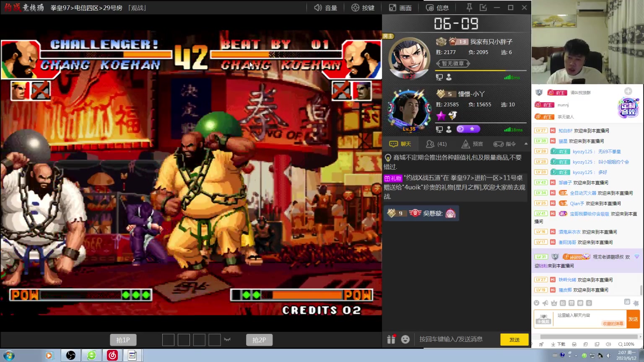Viewport: 644px width, 362px height.
Task: Click the speaker icon in browser status bar
Action: pyautogui.click(x=608, y=344)
